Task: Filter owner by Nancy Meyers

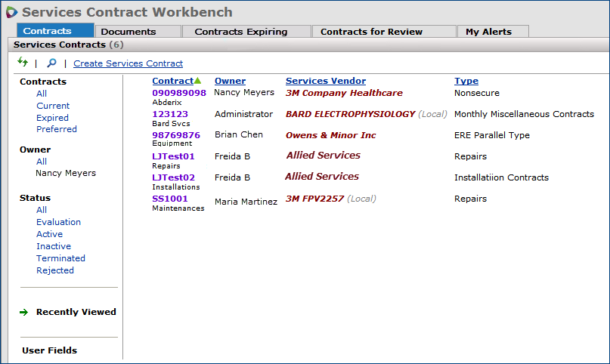Action: (66, 173)
